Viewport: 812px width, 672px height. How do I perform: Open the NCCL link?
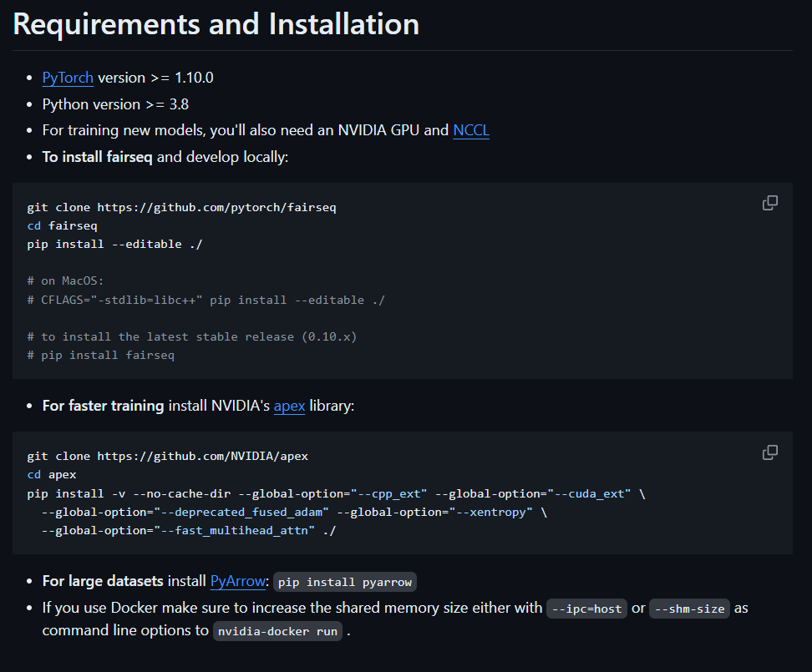coord(471,130)
